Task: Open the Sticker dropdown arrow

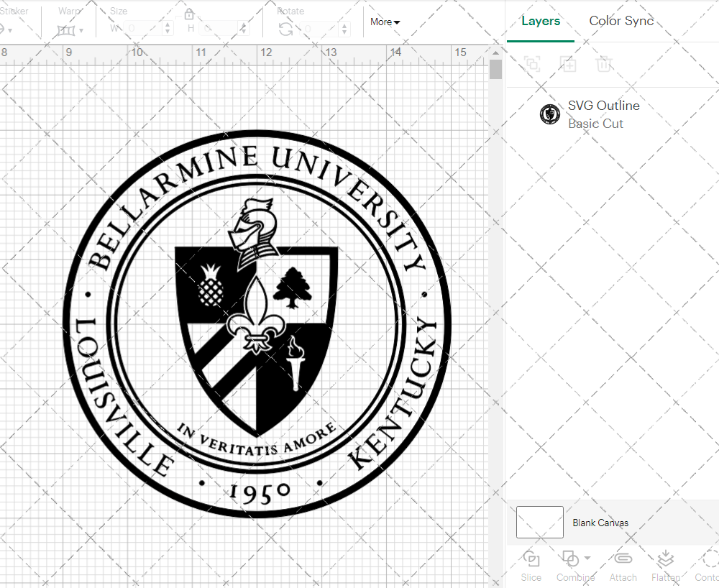Action: [10, 30]
